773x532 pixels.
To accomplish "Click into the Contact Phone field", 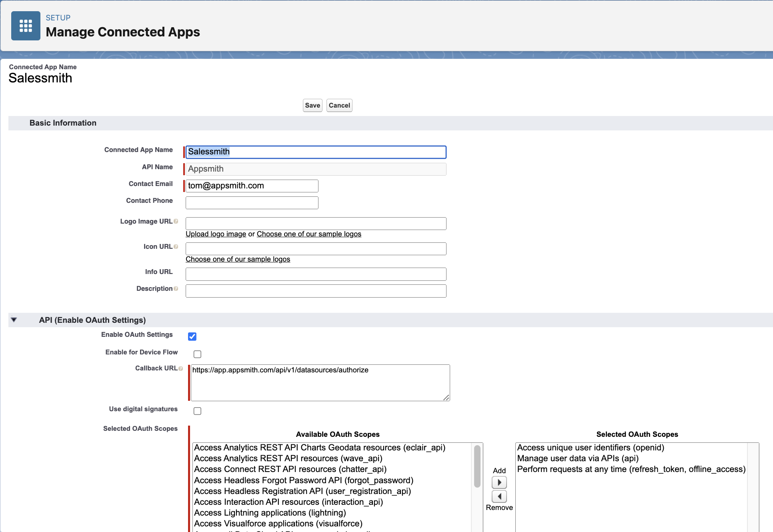I will 252,203.
